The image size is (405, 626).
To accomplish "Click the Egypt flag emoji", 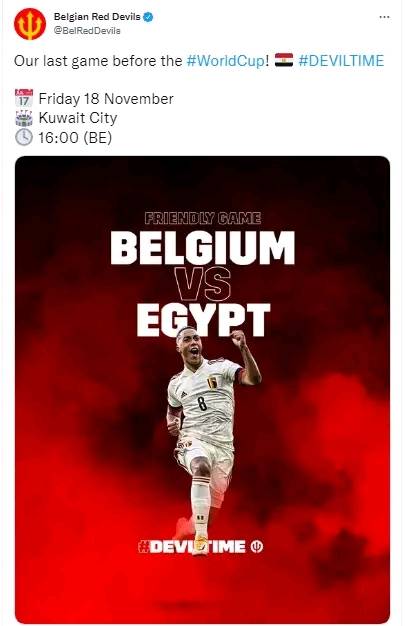I will click(x=284, y=60).
